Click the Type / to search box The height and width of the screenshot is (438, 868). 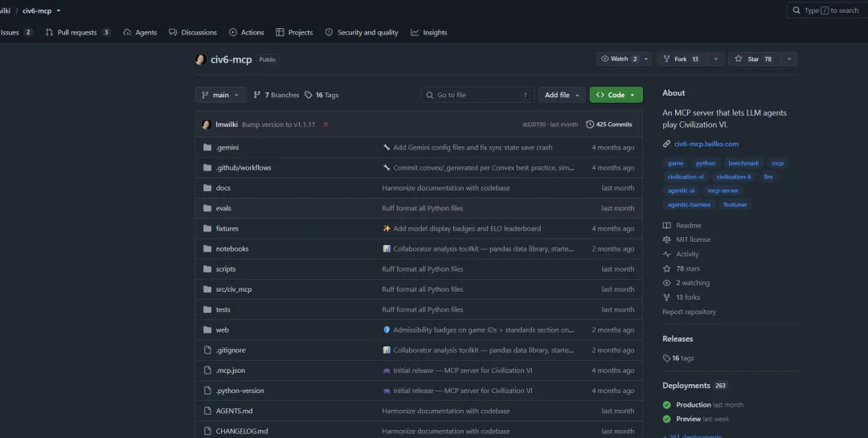827,10
